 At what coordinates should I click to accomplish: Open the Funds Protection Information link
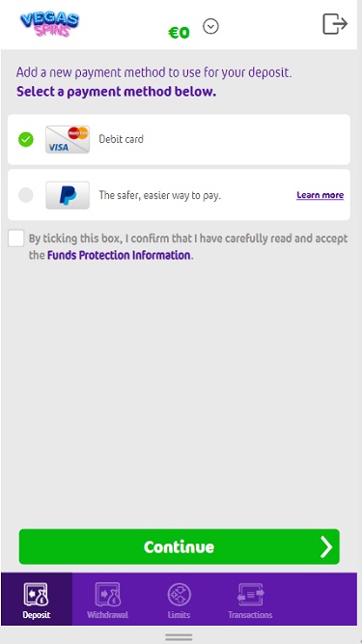click(x=119, y=256)
